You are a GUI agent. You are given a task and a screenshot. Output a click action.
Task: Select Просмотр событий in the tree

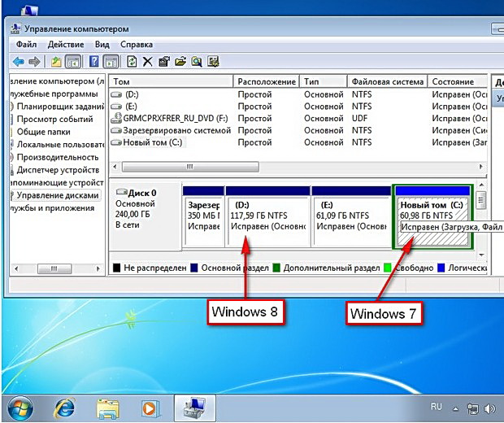[x=54, y=119]
